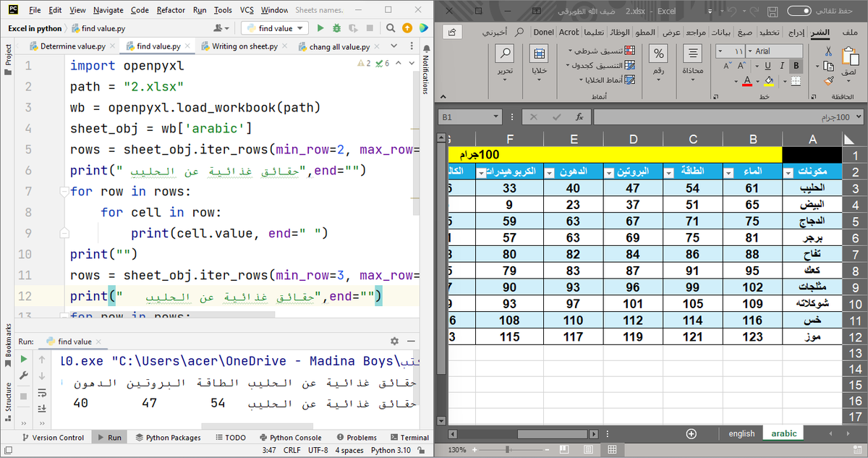Open the Navigate menu in PyCharm
This screenshot has height=458, width=868.
pos(108,10)
